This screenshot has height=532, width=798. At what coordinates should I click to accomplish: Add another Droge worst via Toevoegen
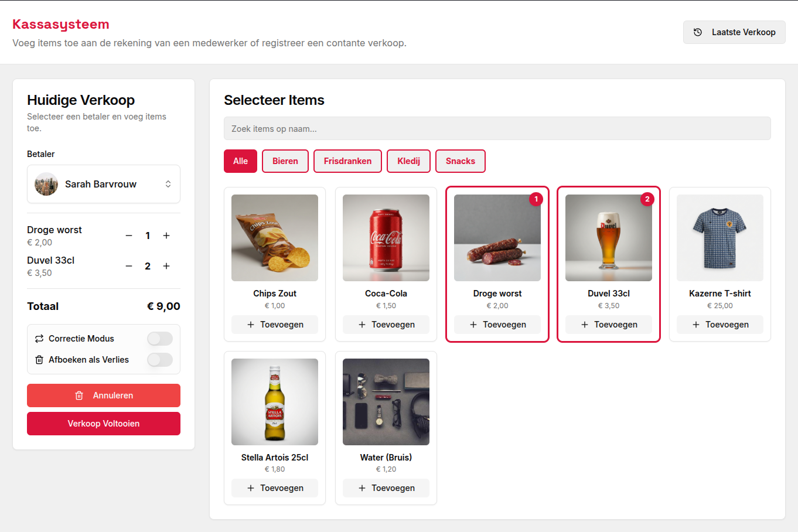(497, 325)
